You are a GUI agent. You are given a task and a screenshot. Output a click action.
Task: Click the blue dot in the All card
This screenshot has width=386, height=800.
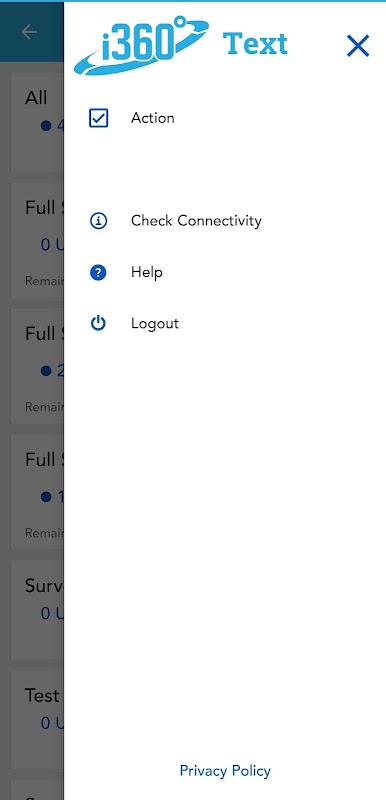point(46,126)
